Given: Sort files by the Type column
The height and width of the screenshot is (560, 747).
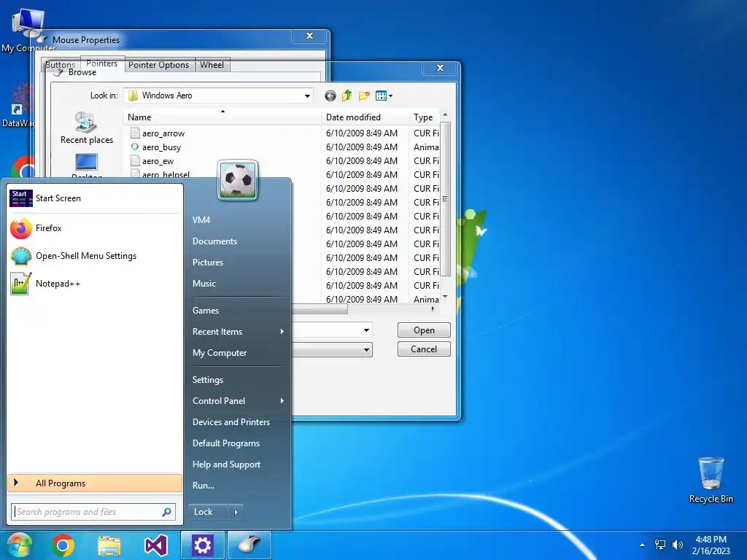Looking at the screenshot, I should [424, 117].
